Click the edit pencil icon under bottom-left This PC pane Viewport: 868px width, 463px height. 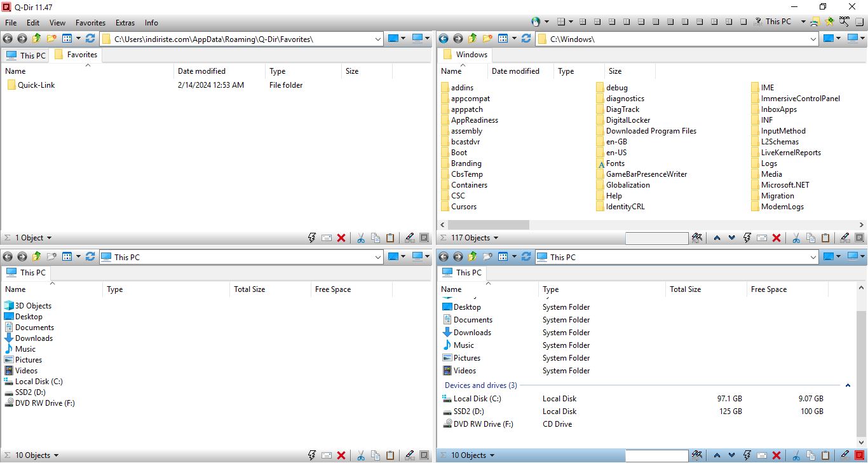coord(410,455)
